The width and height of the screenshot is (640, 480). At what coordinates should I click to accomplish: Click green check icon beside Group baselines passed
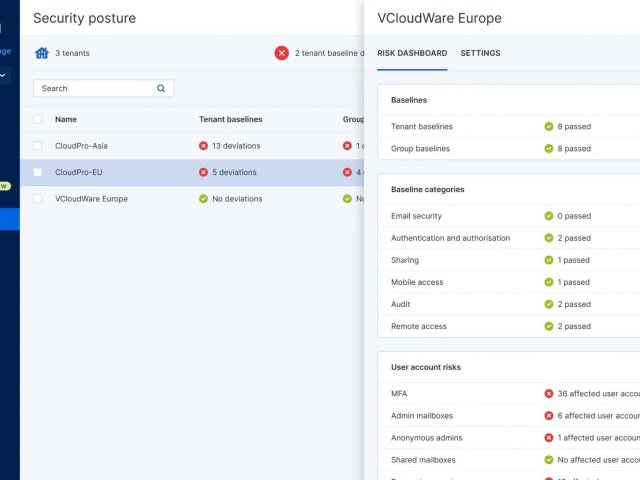tap(549, 149)
